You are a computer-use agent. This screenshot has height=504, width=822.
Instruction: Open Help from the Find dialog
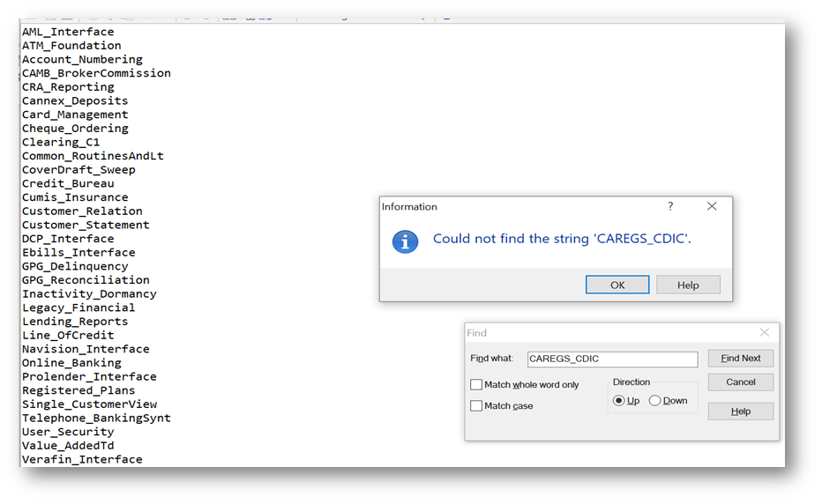(x=740, y=411)
